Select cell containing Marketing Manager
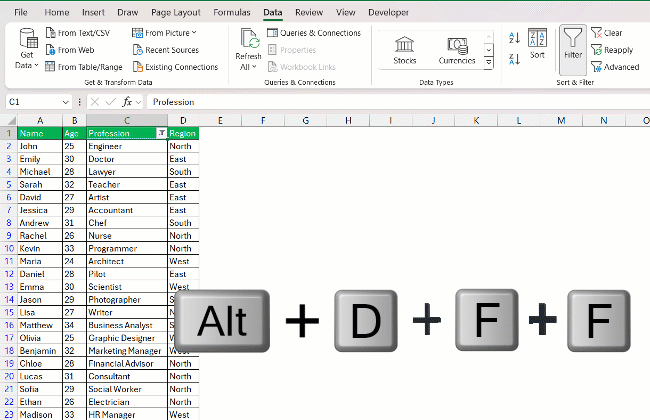Viewport: 650px width, 420px height. 127,351
